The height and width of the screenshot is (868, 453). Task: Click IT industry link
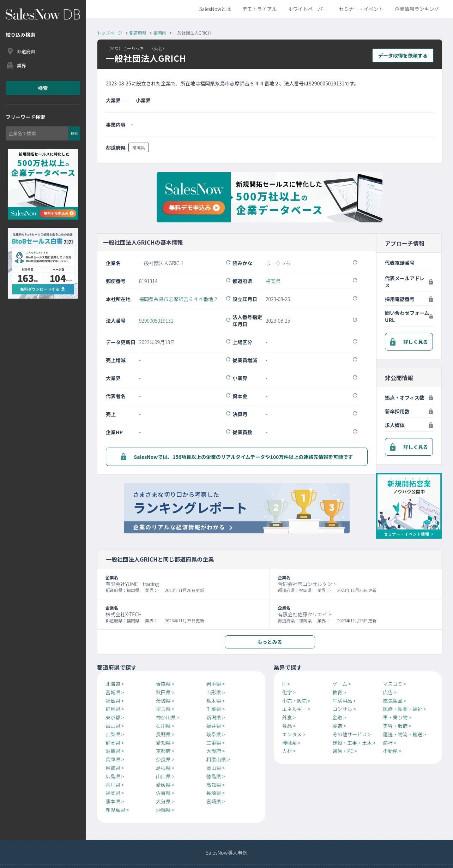286,684
